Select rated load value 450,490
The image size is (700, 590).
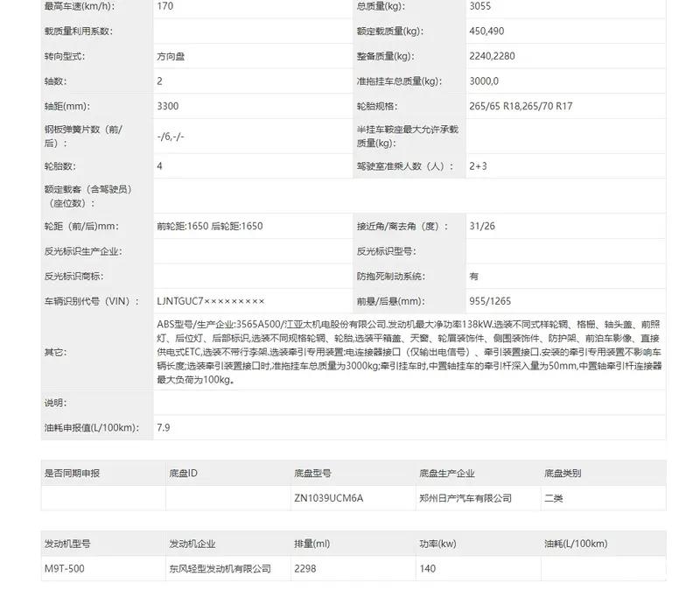pos(486,32)
